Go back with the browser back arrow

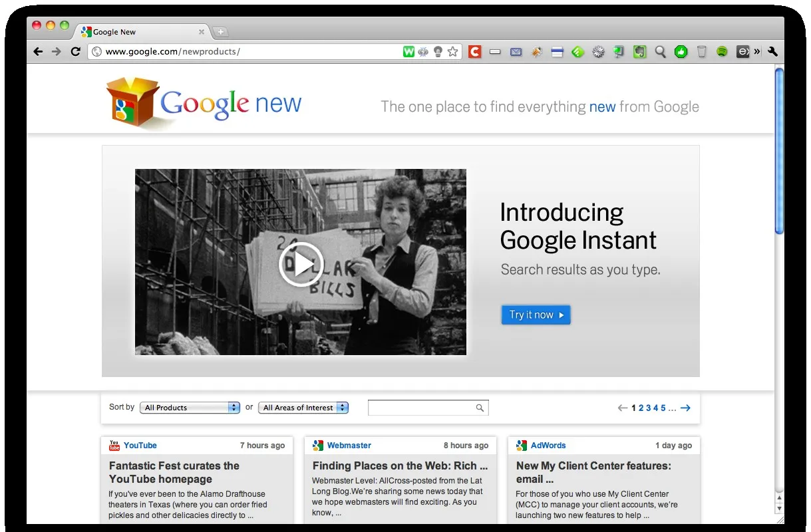point(38,52)
